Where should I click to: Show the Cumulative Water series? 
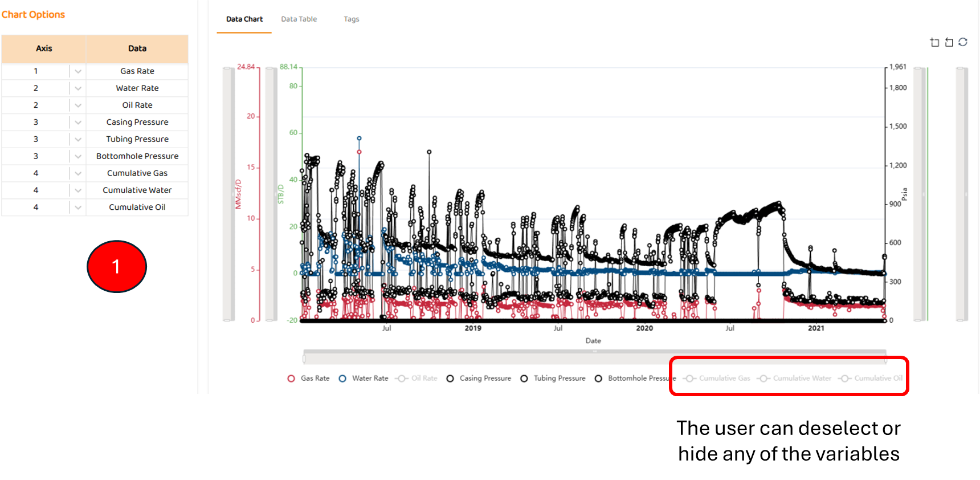795,379
